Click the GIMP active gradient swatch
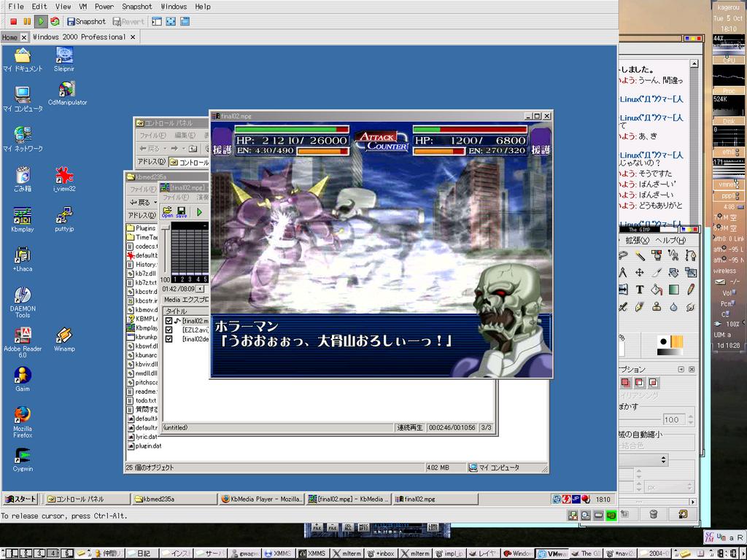 click(x=670, y=352)
